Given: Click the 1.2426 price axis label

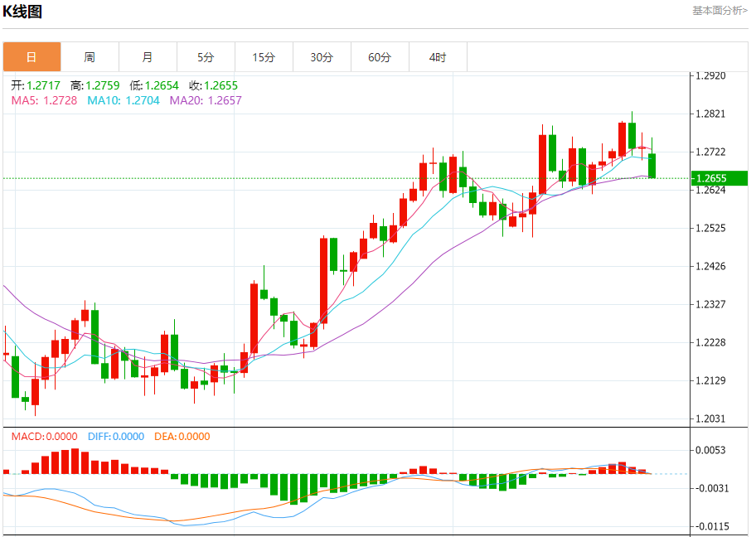Looking at the screenshot, I should (x=710, y=266).
